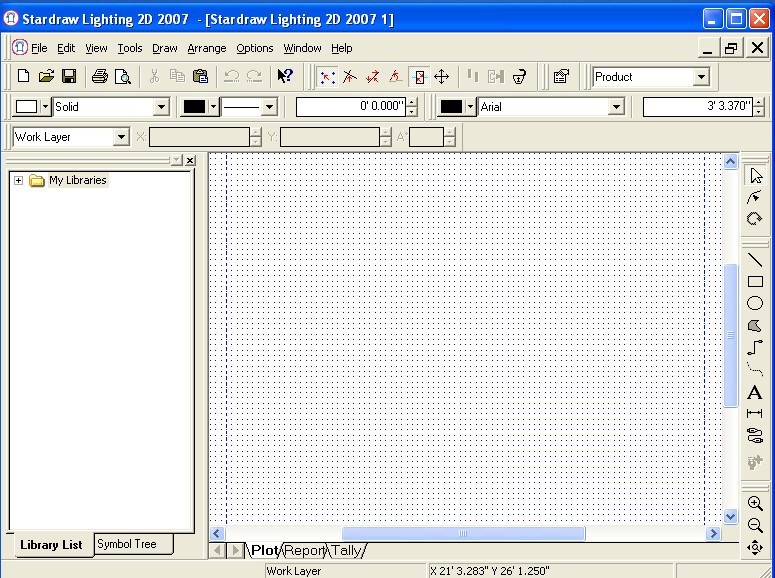Select the polyline tool
Screen dimensions: 775x578
755,348
